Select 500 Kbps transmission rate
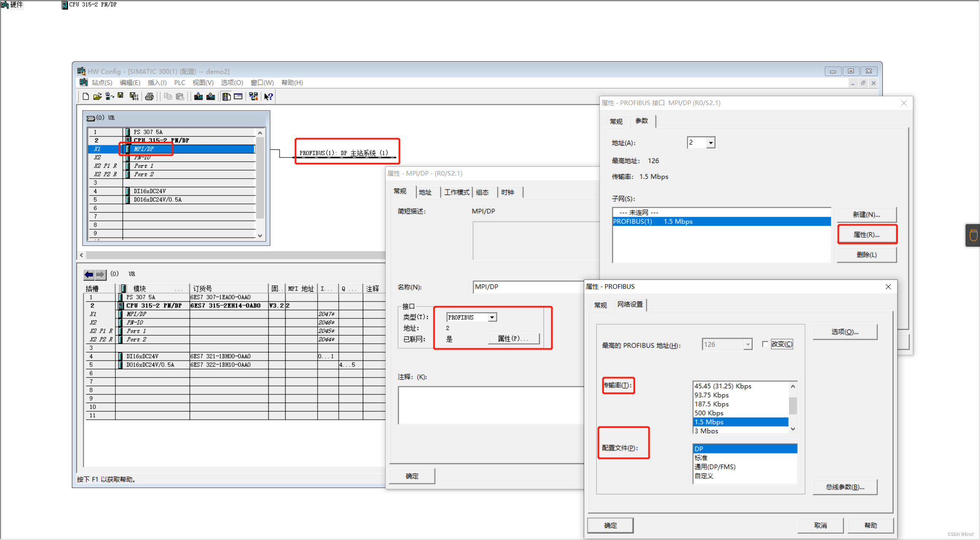The image size is (980, 540). tap(740, 413)
